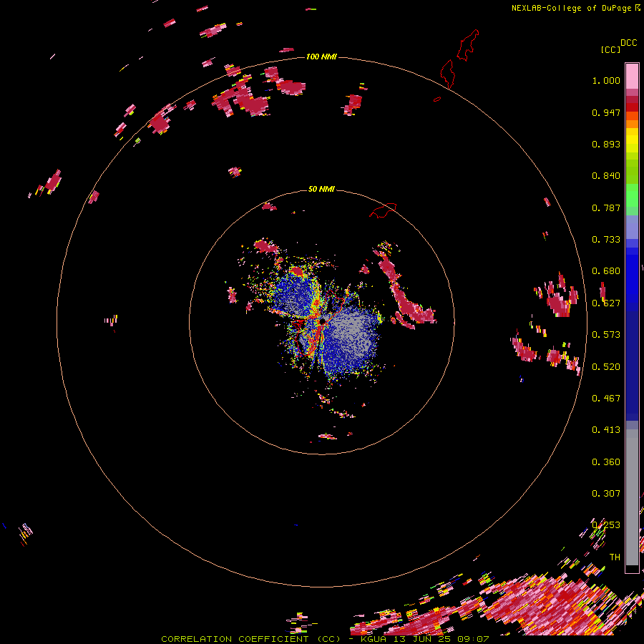This screenshot has height=644, width=644.
Task: Click the 0.360 color scale value
Action: (x=606, y=462)
